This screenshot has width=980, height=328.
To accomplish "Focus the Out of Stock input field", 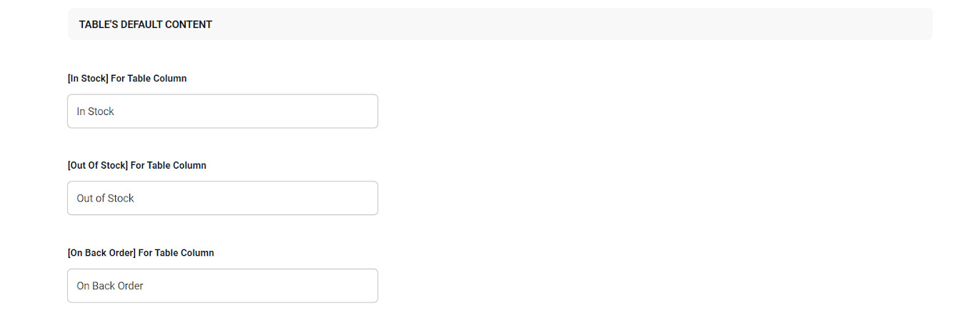I will (x=222, y=198).
